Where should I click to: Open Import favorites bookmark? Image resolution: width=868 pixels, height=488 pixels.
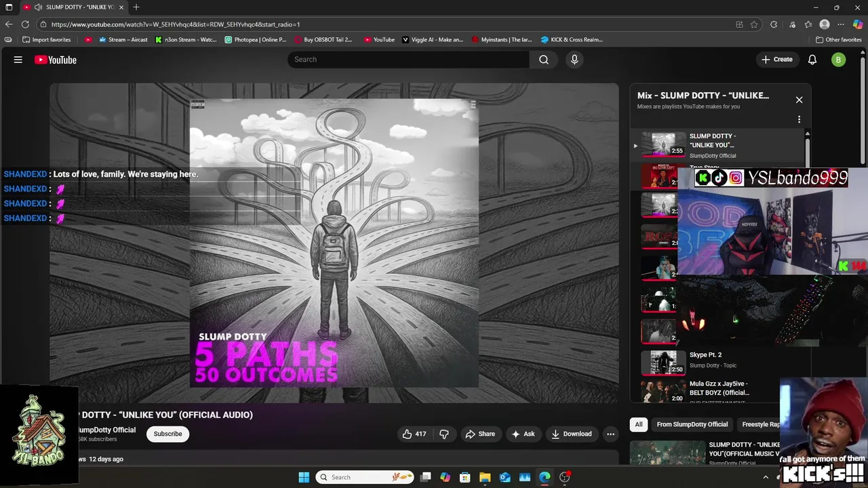47,39
